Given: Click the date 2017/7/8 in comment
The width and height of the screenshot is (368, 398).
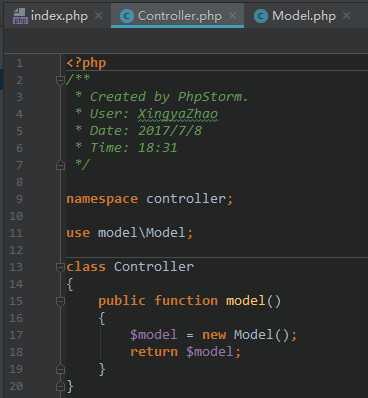Looking at the screenshot, I should pos(170,131).
